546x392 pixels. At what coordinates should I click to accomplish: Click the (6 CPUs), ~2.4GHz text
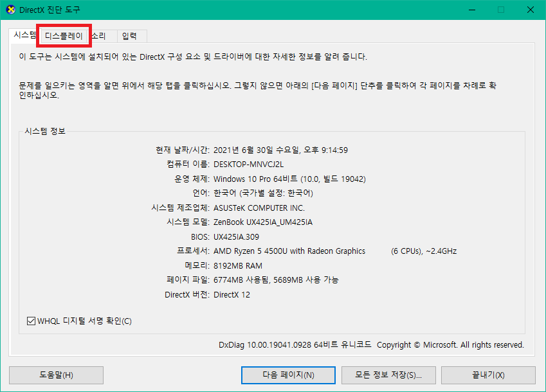(x=424, y=251)
